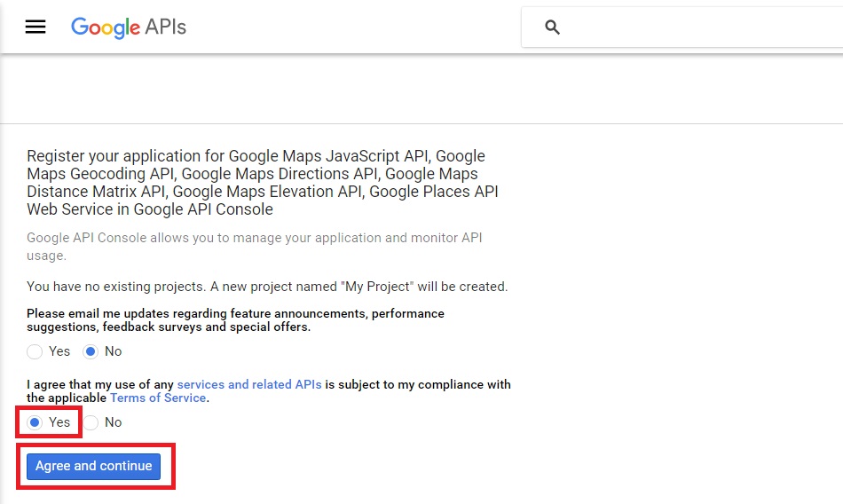Click the empty white banner under the header
Image resolution: width=843 pixels, height=504 pixels.
point(421,89)
